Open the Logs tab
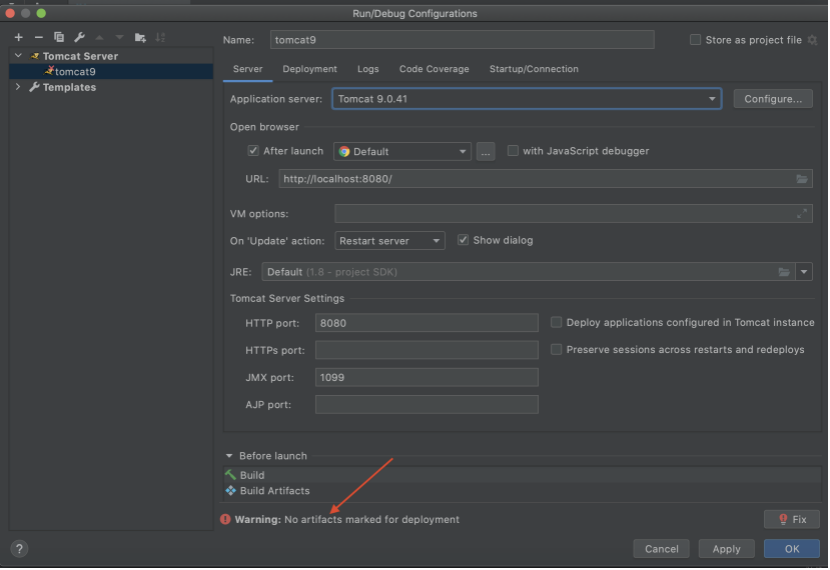The image size is (830, 570). 368,69
